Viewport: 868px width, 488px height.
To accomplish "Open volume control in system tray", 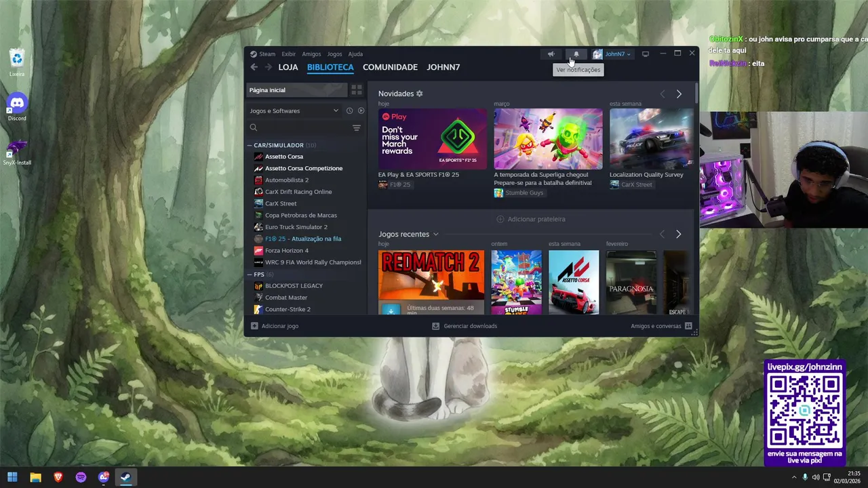I will click(815, 477).
